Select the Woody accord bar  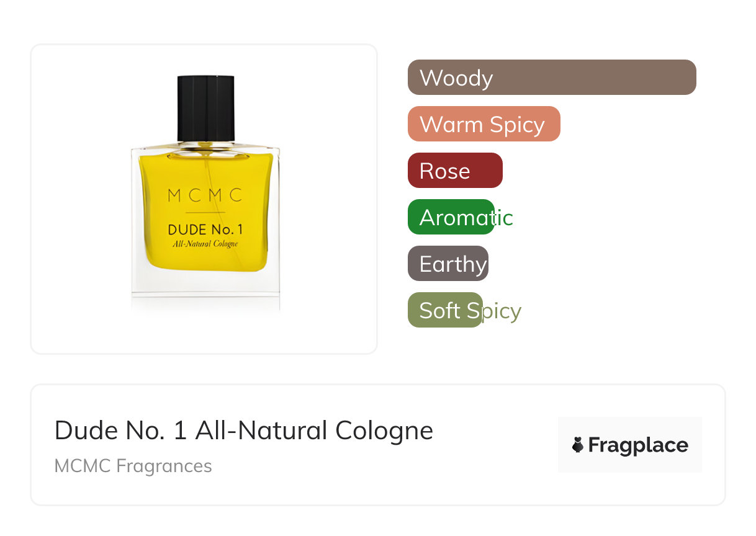[x=552, y=78]
